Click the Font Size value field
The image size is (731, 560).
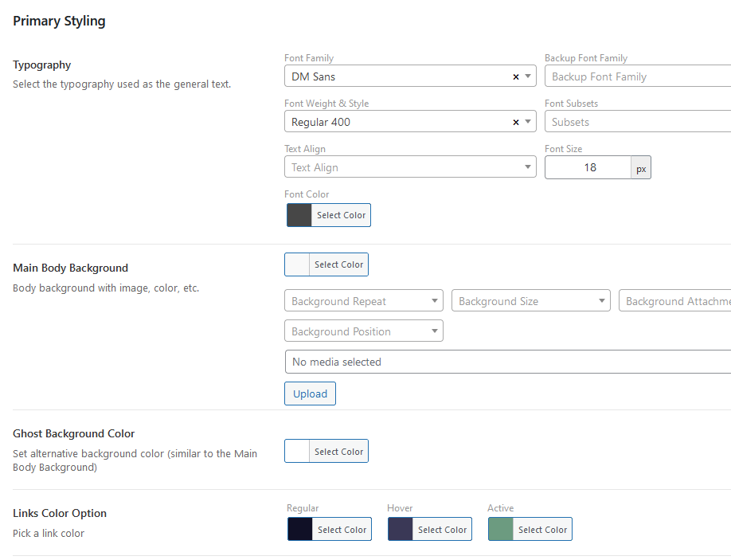pos(588,167)
